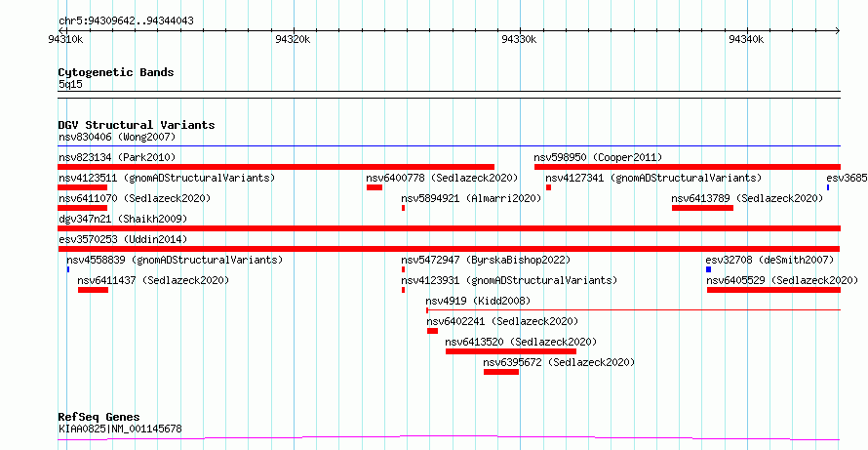
Task: Open the nsv4123931 gnomAD variant label
Action: point(509,280)
